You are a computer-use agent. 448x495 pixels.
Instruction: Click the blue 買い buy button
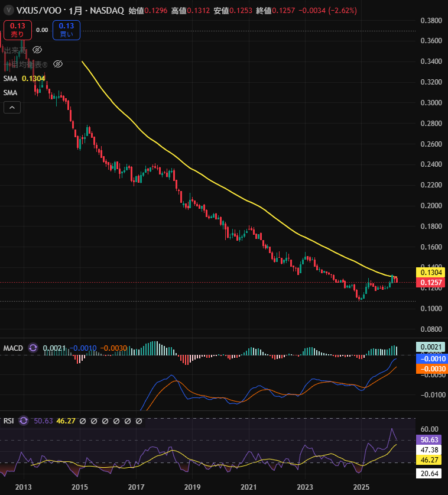click(66, 30)
